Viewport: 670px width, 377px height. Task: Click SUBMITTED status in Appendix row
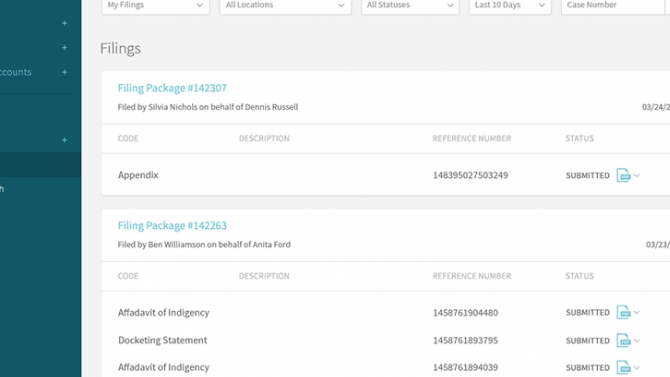[x=588, y=176]
